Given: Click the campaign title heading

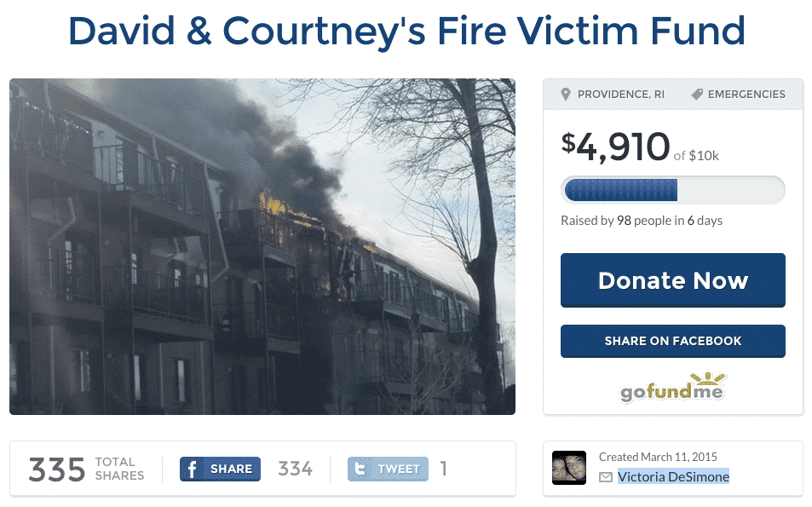Looking at the screenshot, I should click(x=406, y=32).
